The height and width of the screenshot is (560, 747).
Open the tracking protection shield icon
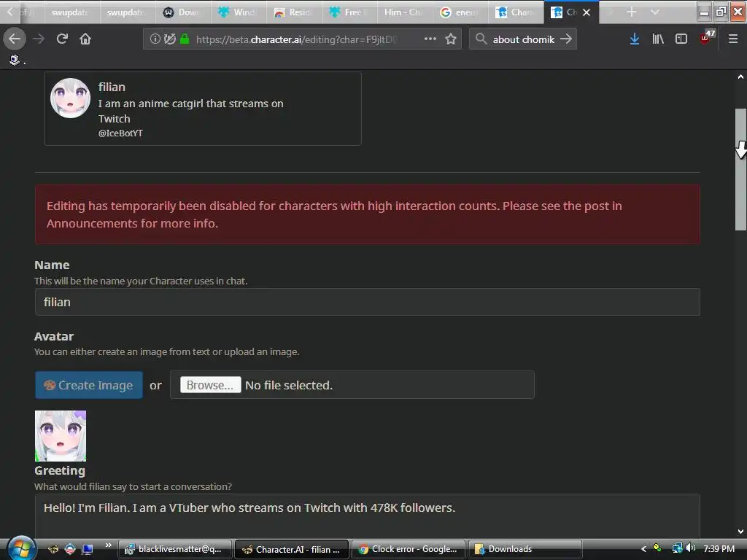point(169,39)
